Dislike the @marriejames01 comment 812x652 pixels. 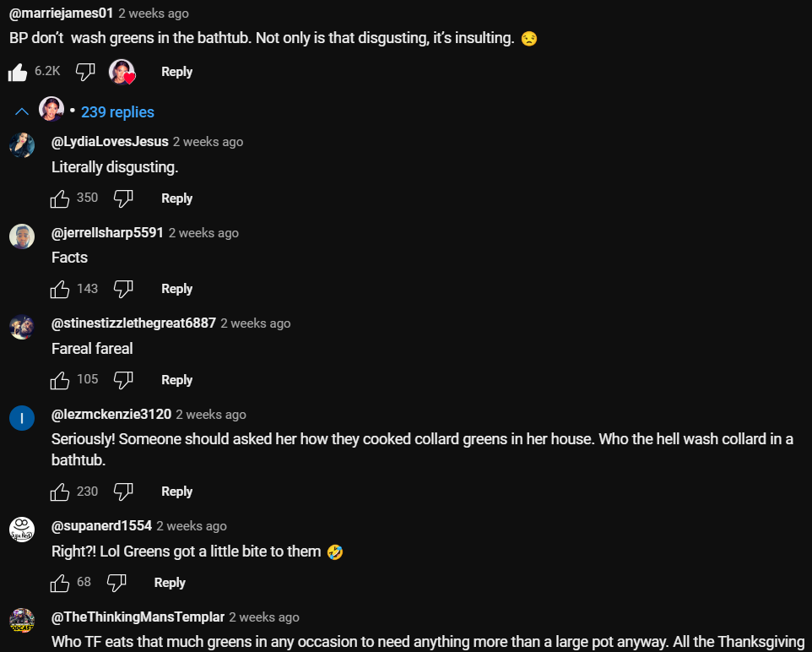[x=85, y=72]
